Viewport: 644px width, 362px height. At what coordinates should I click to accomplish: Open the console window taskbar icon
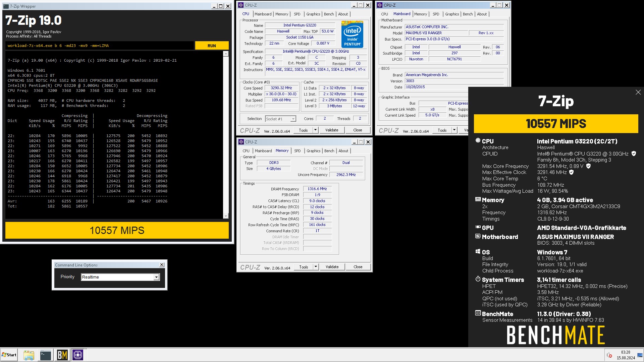tap(45, 355)
